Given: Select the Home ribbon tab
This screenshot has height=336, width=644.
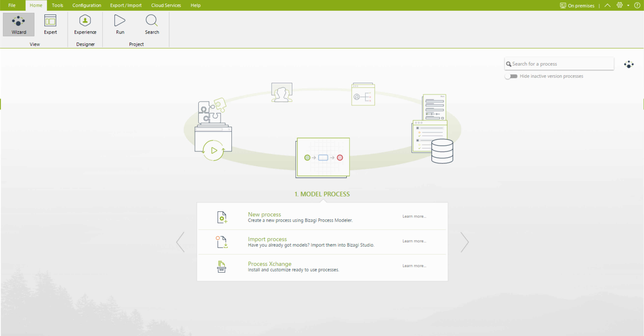Looking at the screenshot, I should [x=36, y=5].
